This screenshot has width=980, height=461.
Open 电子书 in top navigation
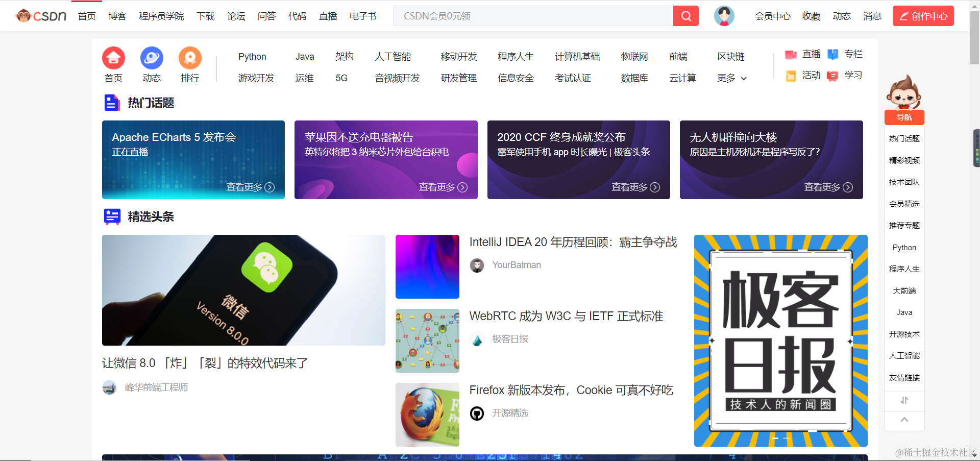point(363,16)
